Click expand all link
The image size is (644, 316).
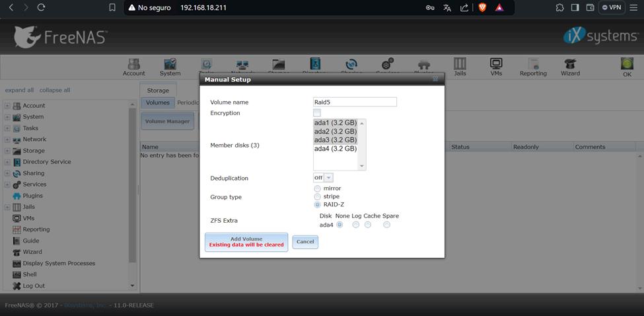pyautogui.click(x=19, y=90)
